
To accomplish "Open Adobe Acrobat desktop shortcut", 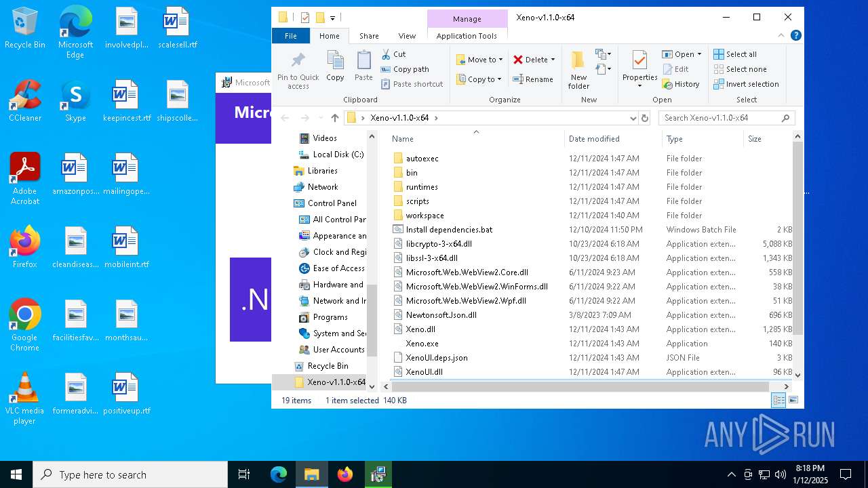I will 25,179.
